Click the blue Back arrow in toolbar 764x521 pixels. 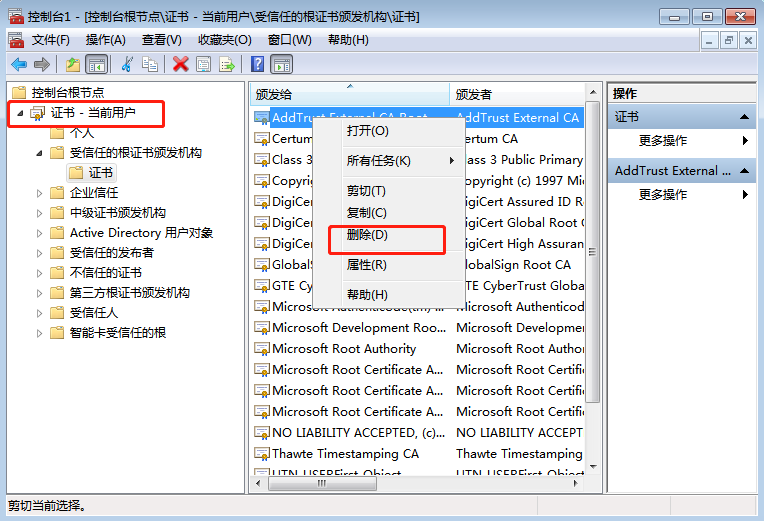(19, 64)
